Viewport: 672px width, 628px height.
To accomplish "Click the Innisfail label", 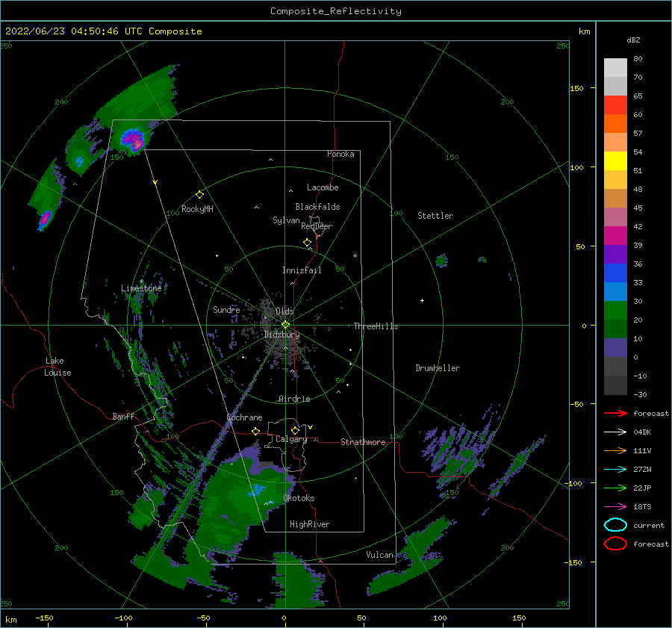I will 302,270.
